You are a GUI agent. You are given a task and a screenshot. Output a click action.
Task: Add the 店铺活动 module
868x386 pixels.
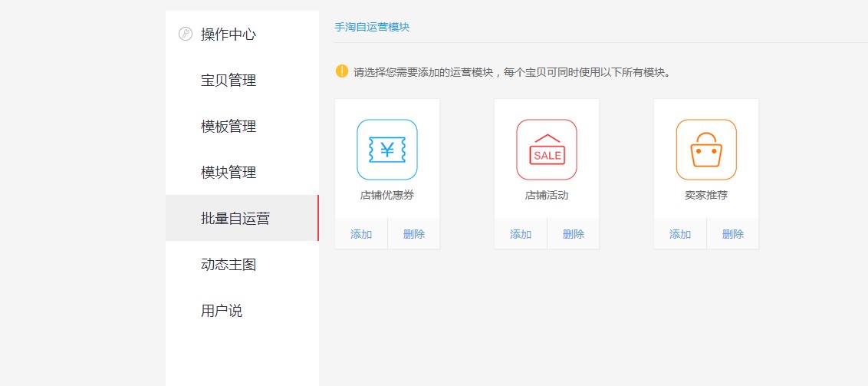(521, 234)
